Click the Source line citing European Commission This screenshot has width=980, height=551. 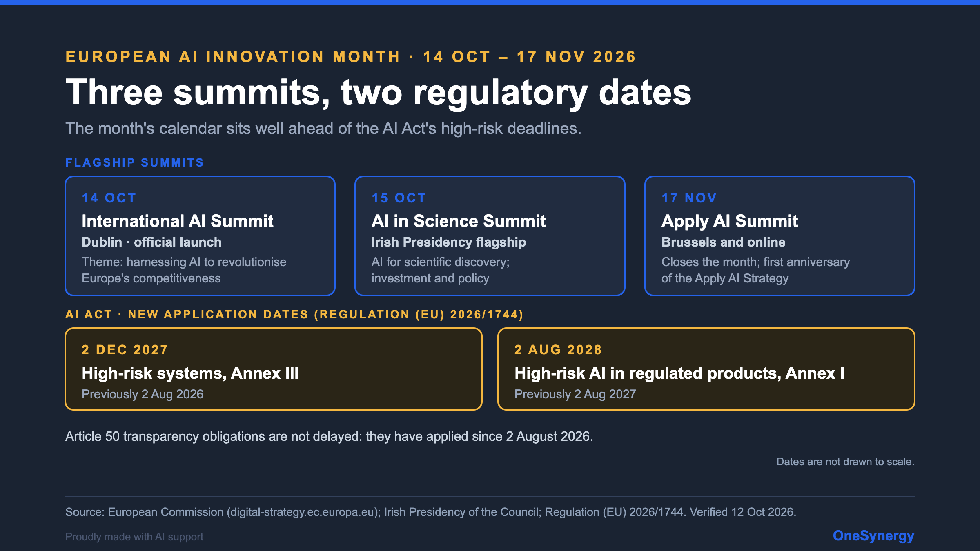431,512
